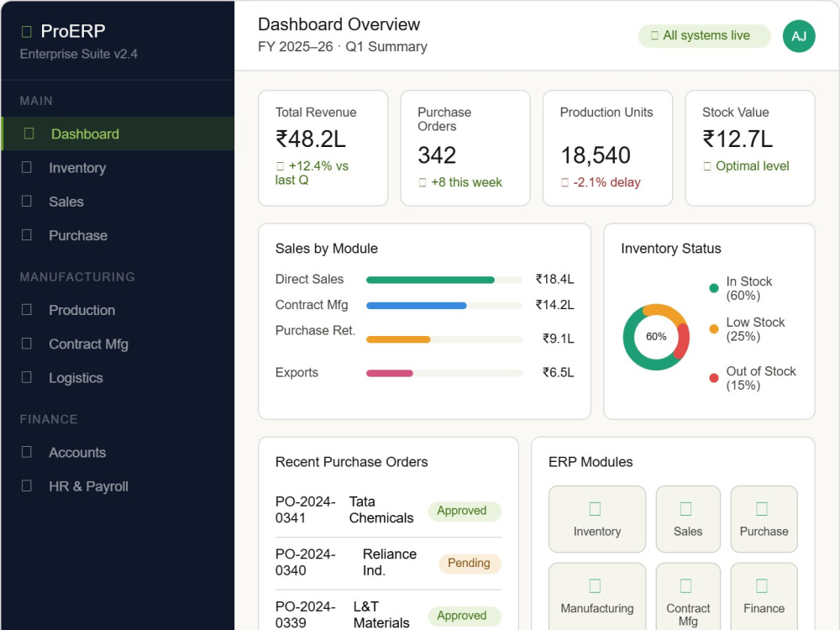Screen dimensions: 840x630
Task: Click the AJ user avatar
Action: click(799, 36)
